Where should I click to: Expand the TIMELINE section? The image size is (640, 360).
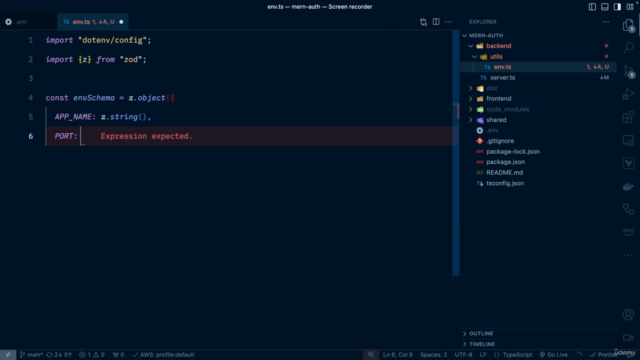coord(538,344)
